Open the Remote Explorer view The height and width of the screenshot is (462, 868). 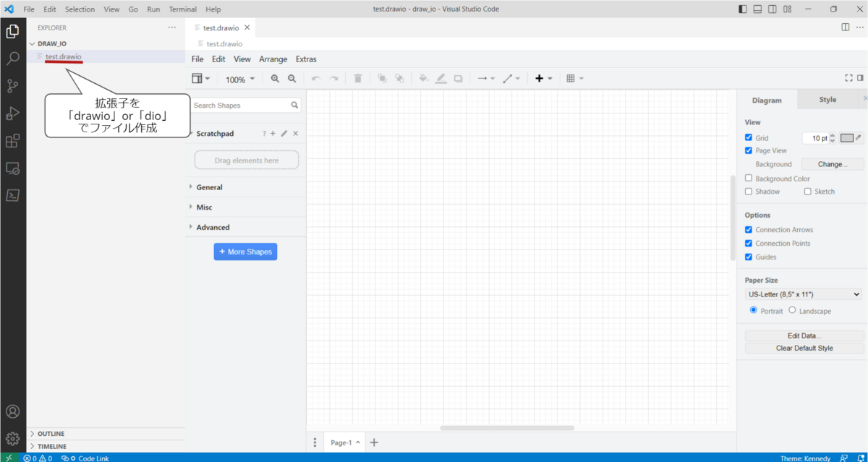pos(12,168)
